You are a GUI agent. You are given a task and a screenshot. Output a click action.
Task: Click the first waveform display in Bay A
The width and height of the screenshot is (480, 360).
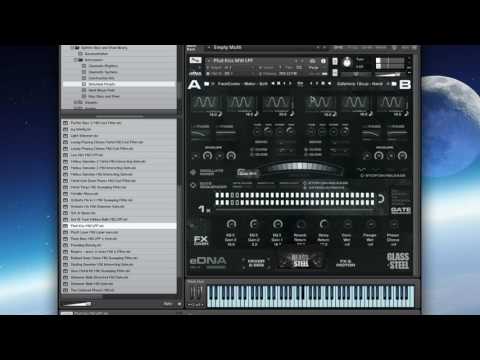pyautogui.click(x=207, y=103)
